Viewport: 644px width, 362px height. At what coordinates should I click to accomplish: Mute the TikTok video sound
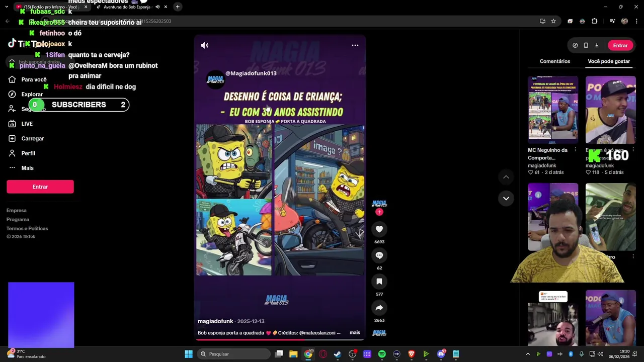coord(205,45)
